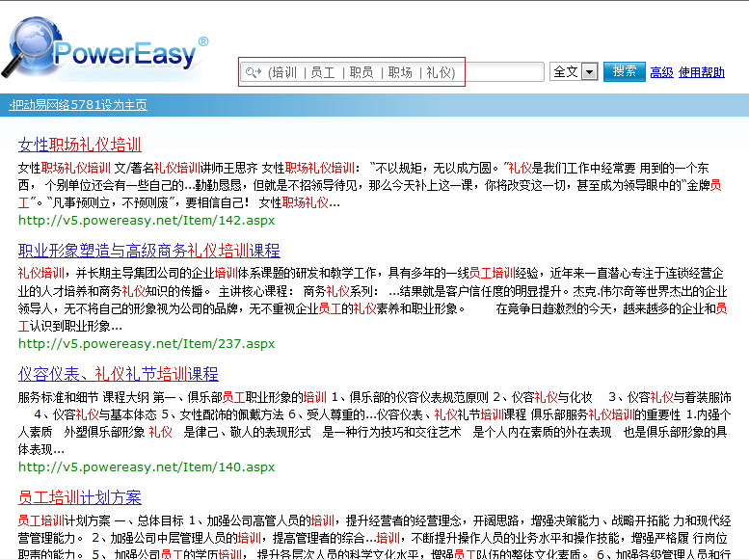
Task: Open the 全文 search scope dropdown
Action: click(565, 72)
